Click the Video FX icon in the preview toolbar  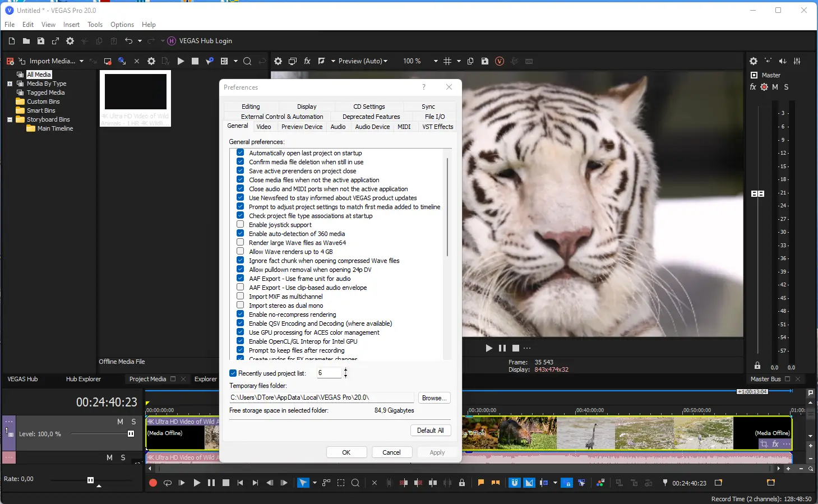tap(307, 61)
